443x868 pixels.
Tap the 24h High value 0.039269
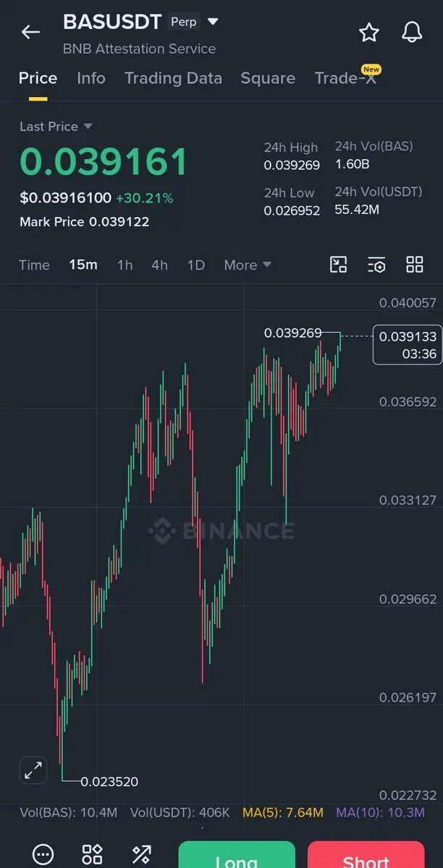coord(292,165)
